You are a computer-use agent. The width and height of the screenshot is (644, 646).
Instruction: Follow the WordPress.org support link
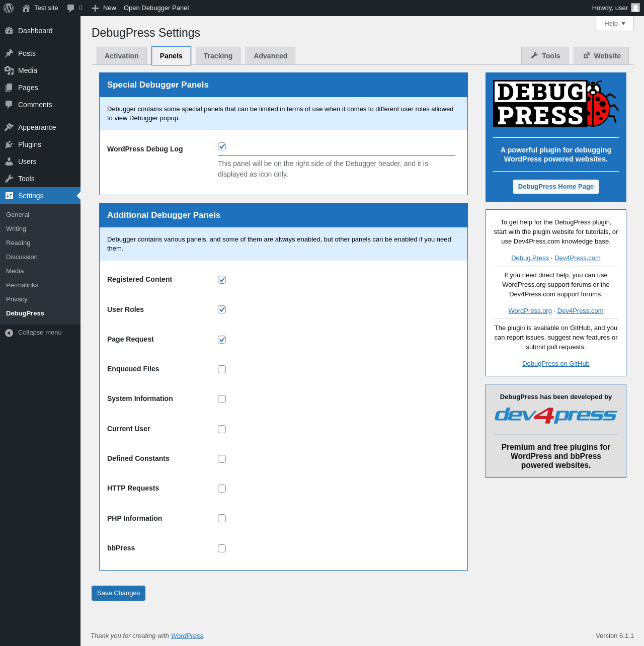[x=530, y=311]
